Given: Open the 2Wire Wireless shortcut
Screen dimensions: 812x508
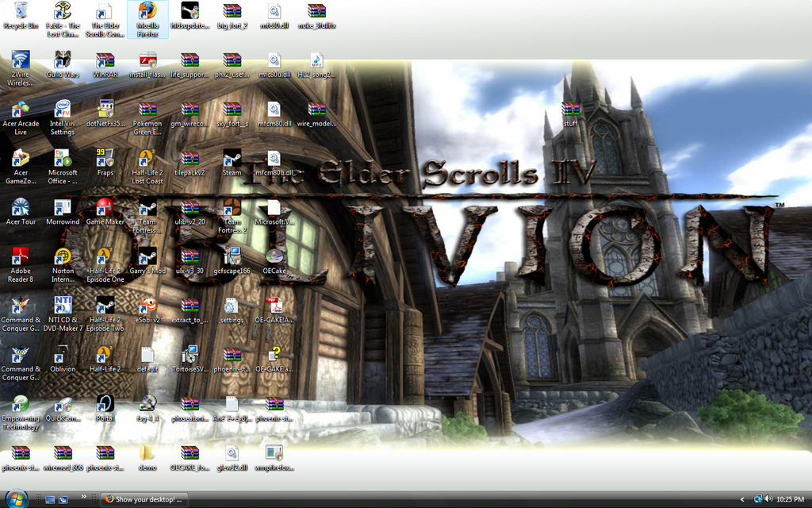Looking at the screenshot, I should coord(21,68).
